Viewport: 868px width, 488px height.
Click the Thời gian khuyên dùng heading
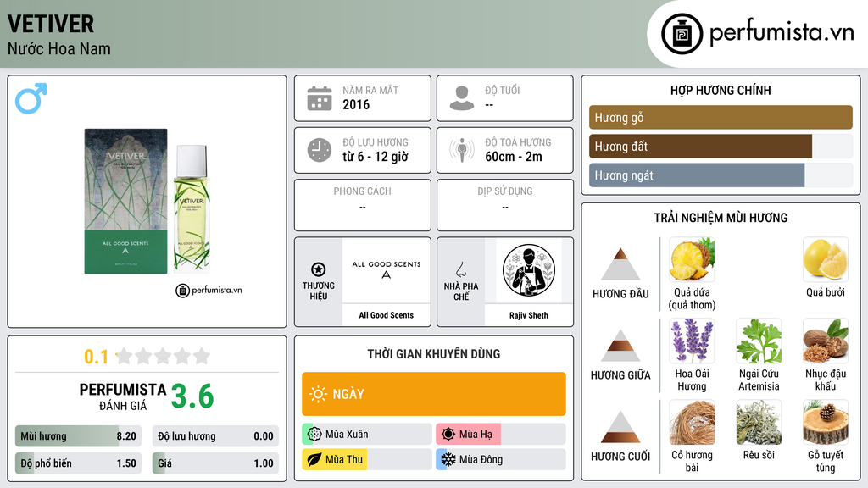click(434, 353)
